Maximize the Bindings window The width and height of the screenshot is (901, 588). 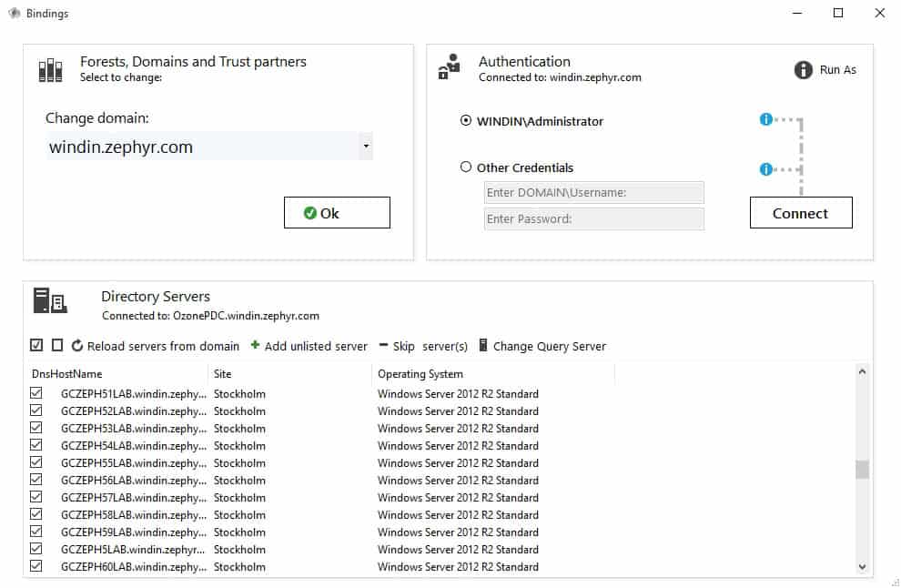coord(838,13)
